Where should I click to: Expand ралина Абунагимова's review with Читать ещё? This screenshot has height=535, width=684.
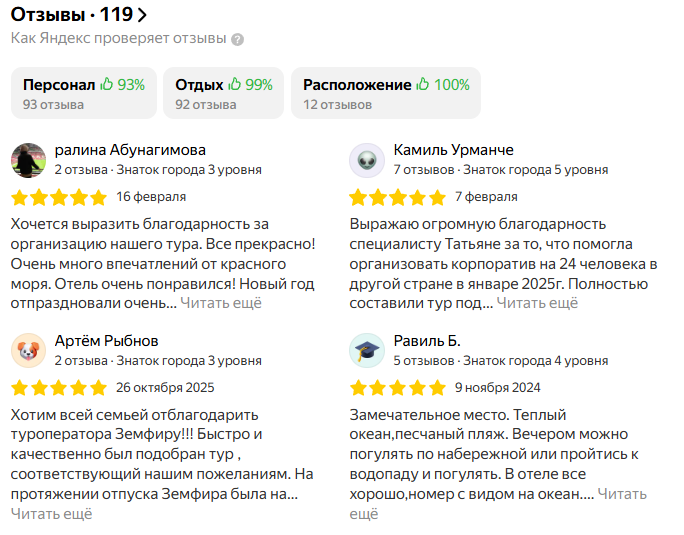[x=221, y=303]
